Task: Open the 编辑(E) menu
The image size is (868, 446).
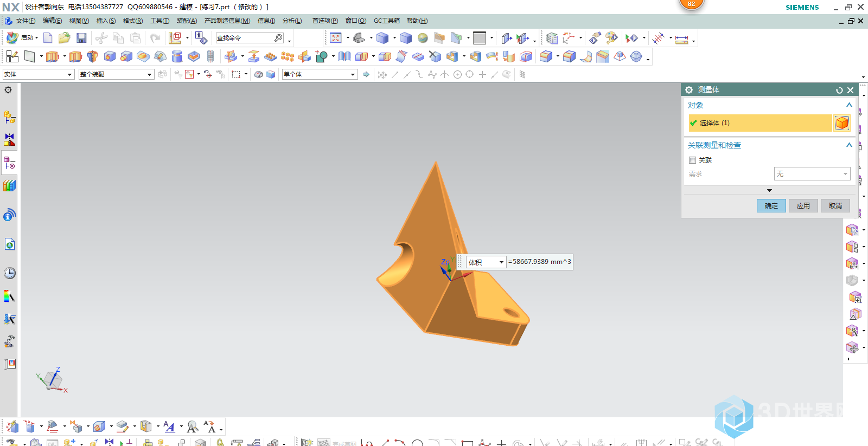Action: pyautogui.click(x=52, y=21)
